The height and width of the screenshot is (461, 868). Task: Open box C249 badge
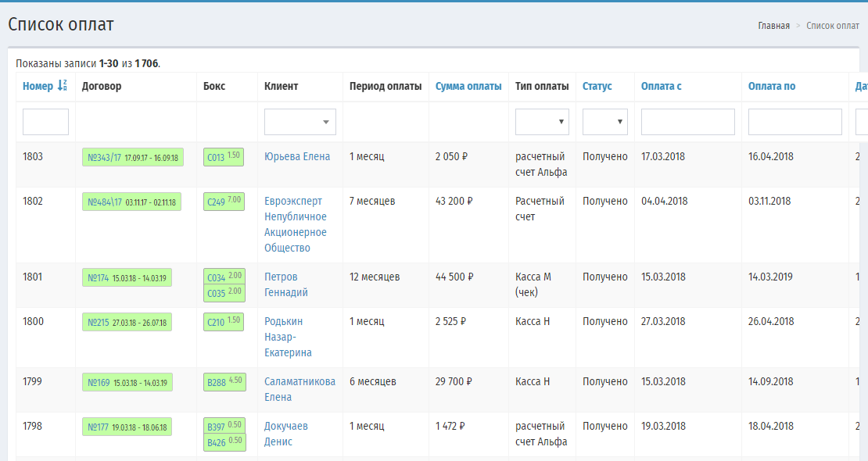[x=224, y=202]
